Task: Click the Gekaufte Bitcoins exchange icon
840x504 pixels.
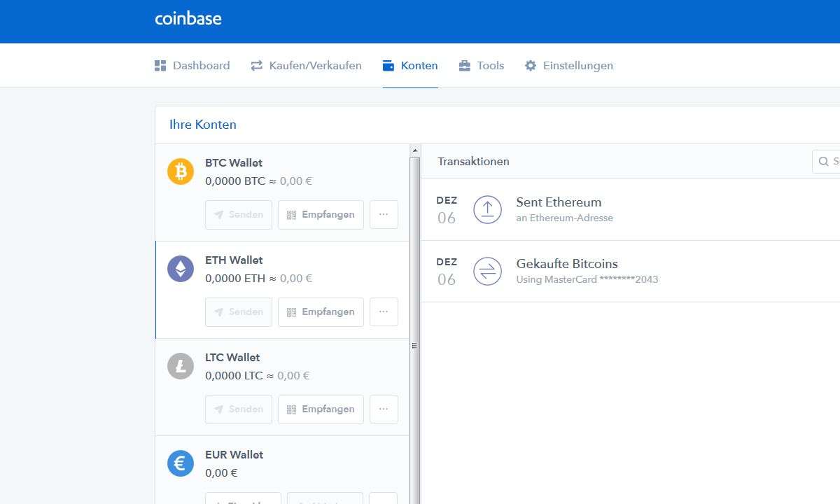Action: pos(487,271)
